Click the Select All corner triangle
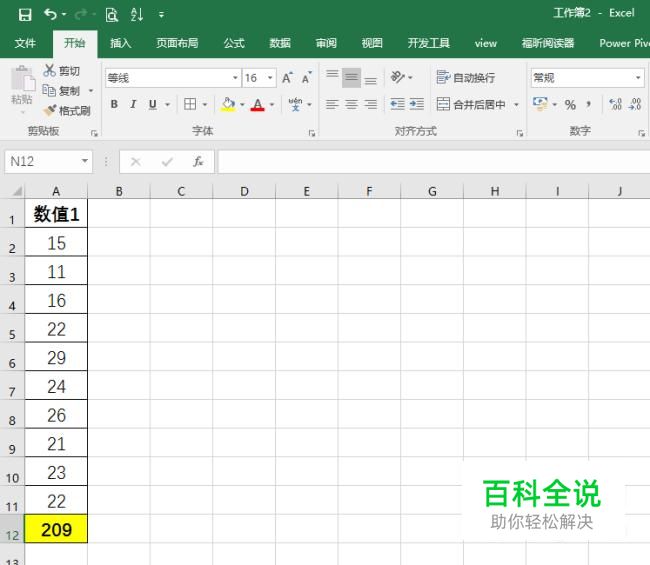650x565 pixels. click(17, 191)
